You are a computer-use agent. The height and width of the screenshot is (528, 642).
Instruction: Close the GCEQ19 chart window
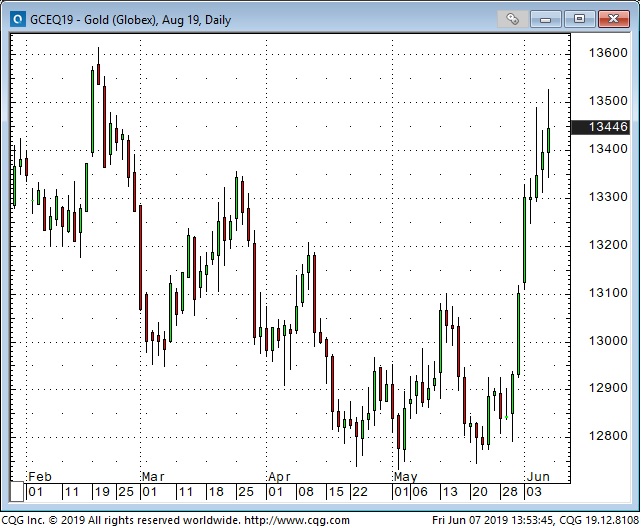pyautogui.click(x=613, y=19)
